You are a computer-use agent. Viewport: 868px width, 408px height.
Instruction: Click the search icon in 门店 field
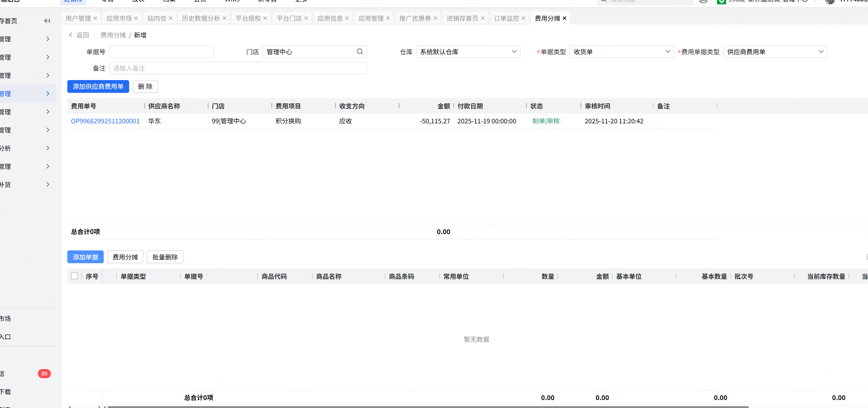tap(360, 52)
